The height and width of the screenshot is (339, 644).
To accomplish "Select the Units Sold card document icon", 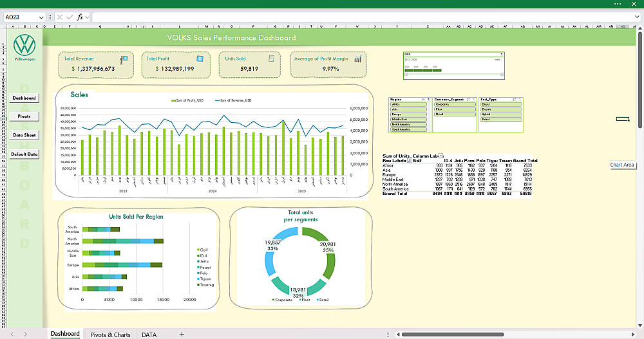I will (271, 59).
